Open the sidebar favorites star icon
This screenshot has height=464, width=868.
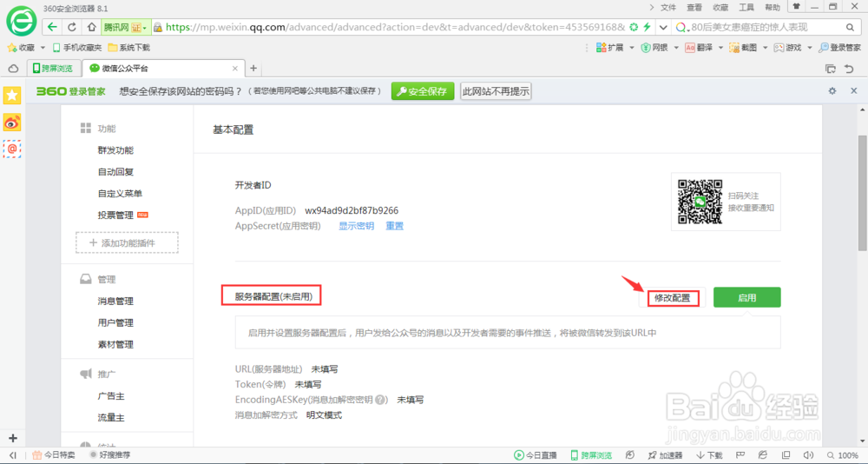(x=12, y=96)
